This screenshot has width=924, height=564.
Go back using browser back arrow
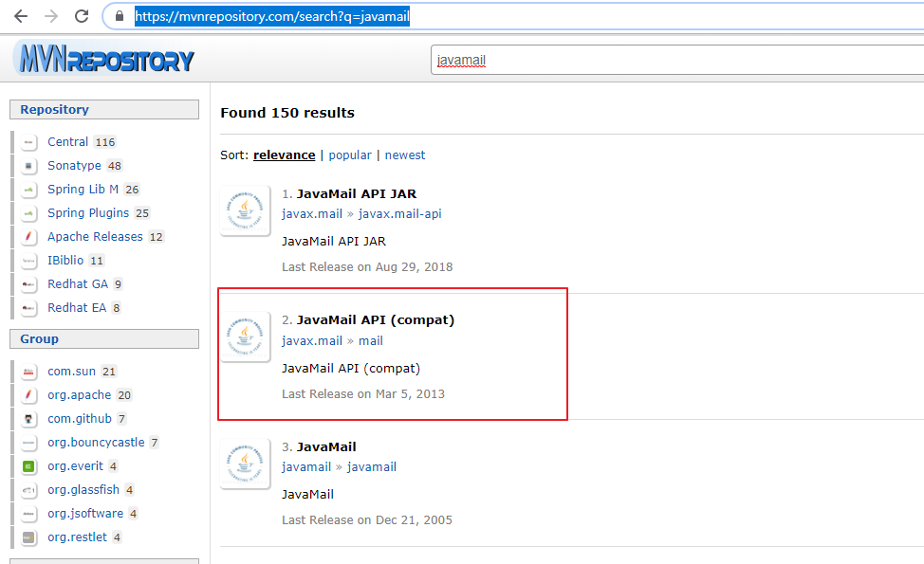coord(21,16)
